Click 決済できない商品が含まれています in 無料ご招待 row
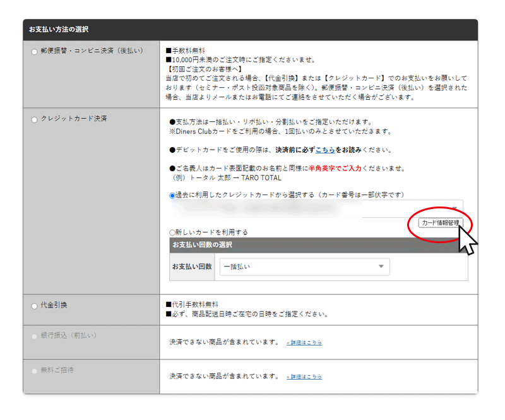 [225, 376]
